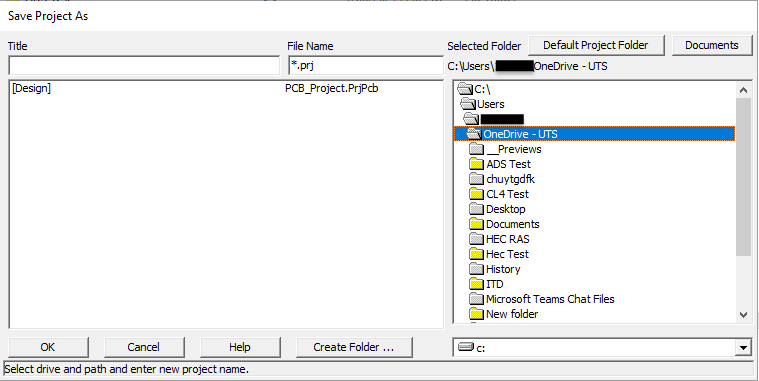Select the chuytgdfk folder name
This screenshot has width=759, height=381.
[510, 179]
